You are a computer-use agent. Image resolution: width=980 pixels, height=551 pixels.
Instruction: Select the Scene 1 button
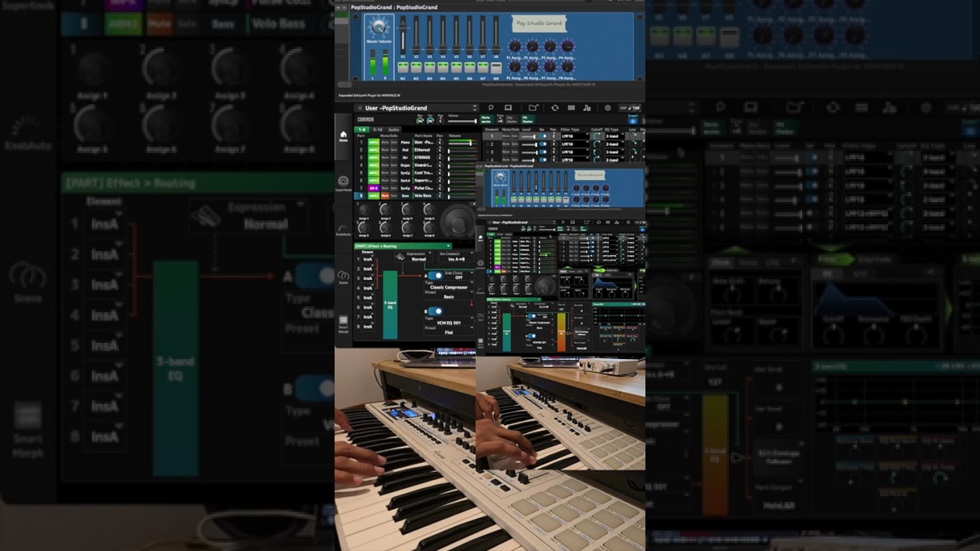632,121
